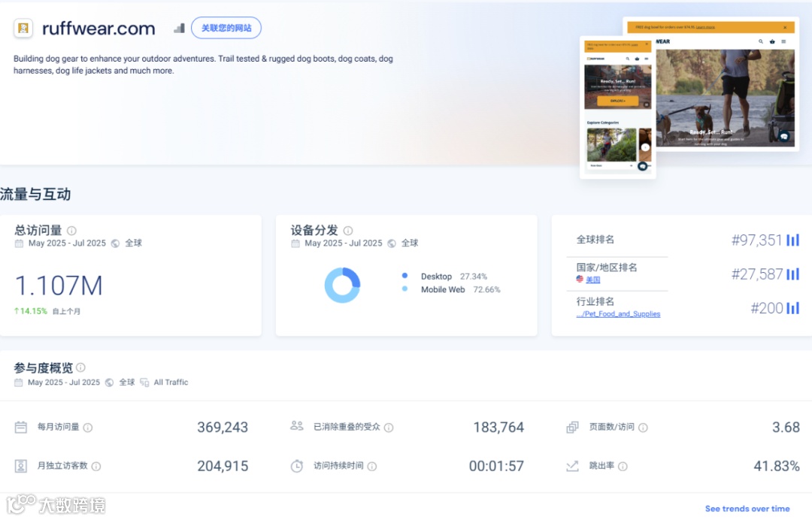Click the 每月访问量 calendar icon
Image resolution: width=812 pixels, height=520 pixels.
[x=21, y=427]
